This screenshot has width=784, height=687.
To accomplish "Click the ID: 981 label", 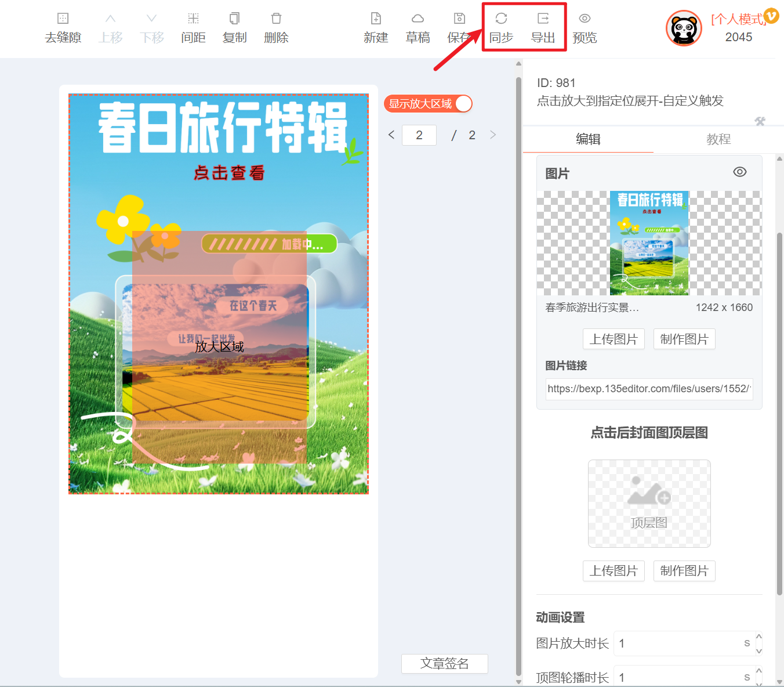I will pyautogui.click(x=556, y=83).
